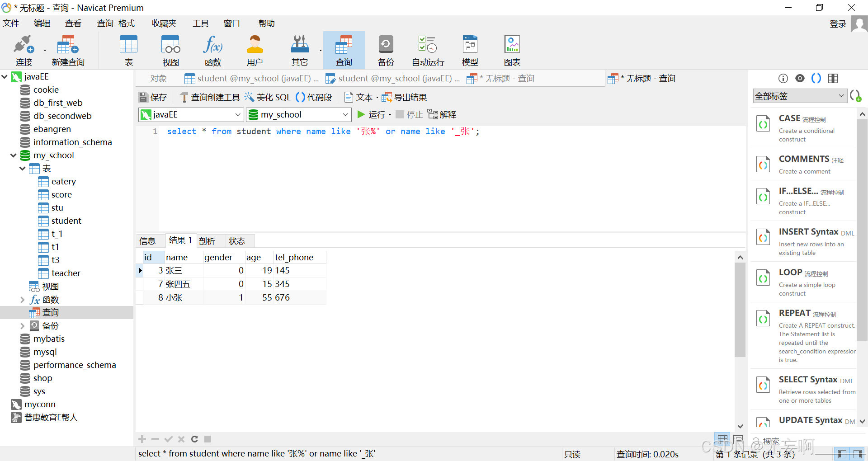Show the info panel icon
Viewport: 868px width, 461px height.
[x=783, y=78]
